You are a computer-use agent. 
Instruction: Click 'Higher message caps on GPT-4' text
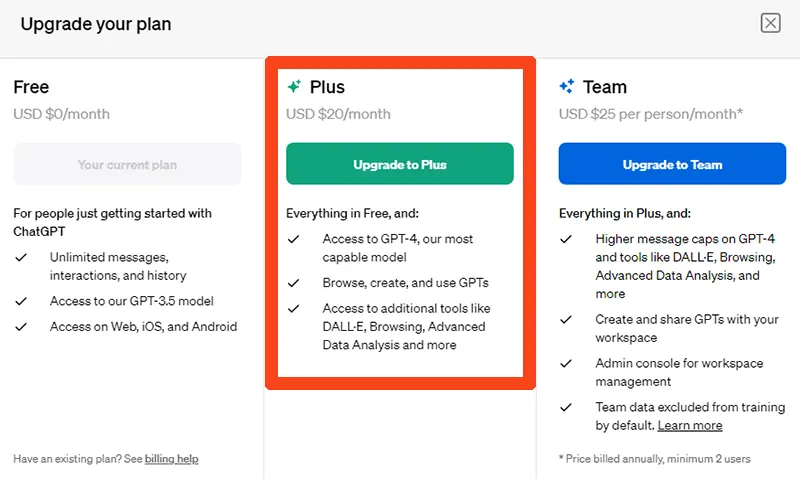pyautogui.click(x=685, y=266)
